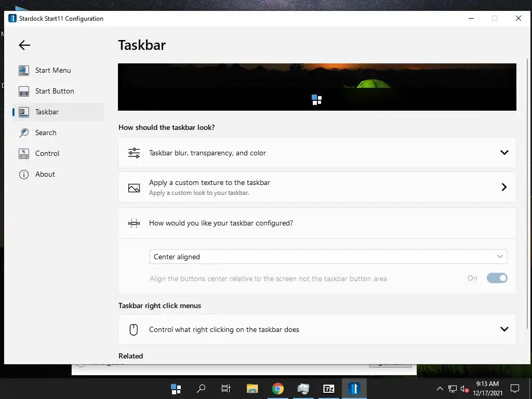532x399 pixels.
Task: Click the sliders icon beside Taskbar blur
Action: tap(134, 153)
